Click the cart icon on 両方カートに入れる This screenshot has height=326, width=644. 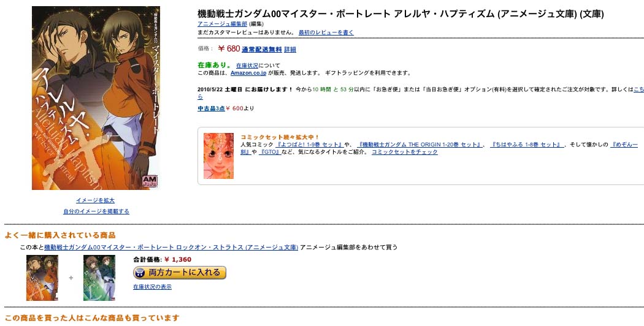click(140, 273)
